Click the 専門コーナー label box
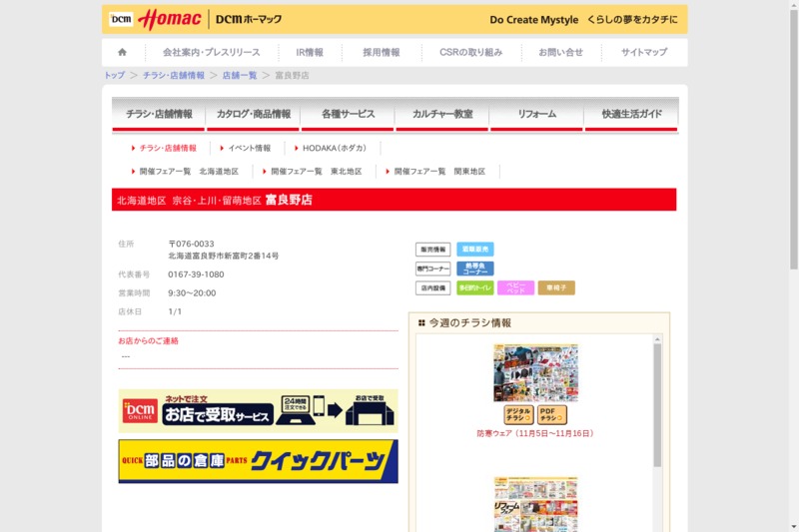This screenshot has height=532, width=799. pos(433,268)
